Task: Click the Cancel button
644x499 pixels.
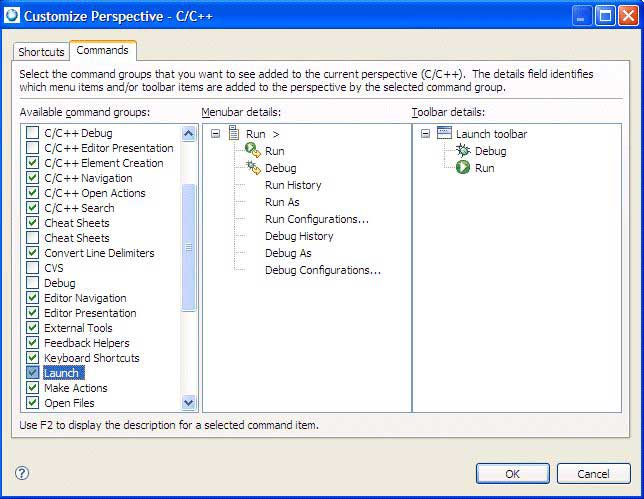Action: pyautogui.click(x=593, y=474)
